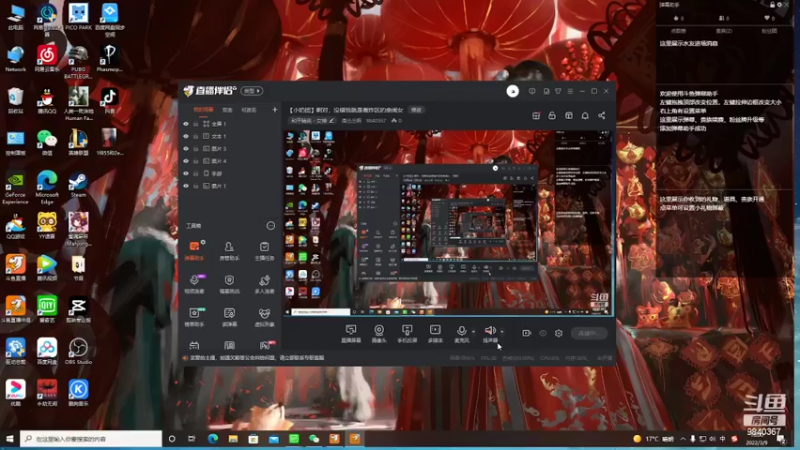Toggle the lock on the 图片 3 layer
Image resolution: width=800 pixels, height=450 pixels.
(195, 148)
